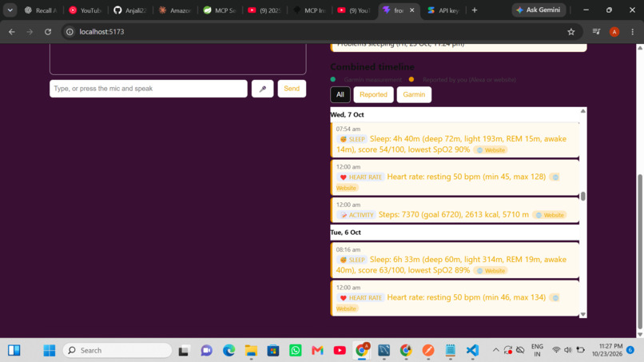This screenshot has width=644, height=362.
Task: Focus the 'Type, or press the mic' input
Action: tap(149, 89)
